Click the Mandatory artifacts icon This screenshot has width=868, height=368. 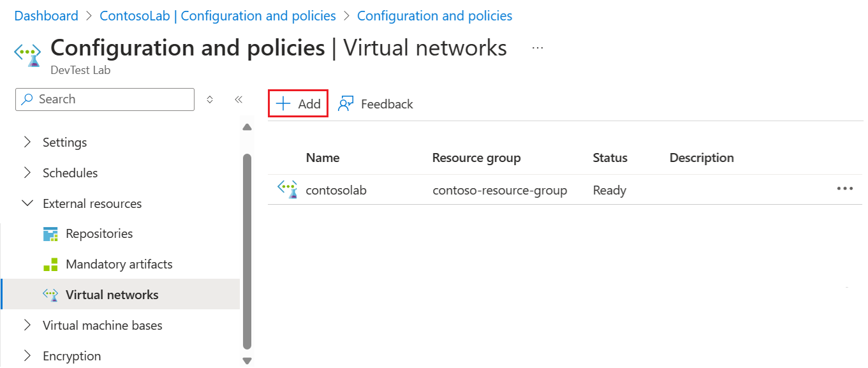(x=50, y=264)
